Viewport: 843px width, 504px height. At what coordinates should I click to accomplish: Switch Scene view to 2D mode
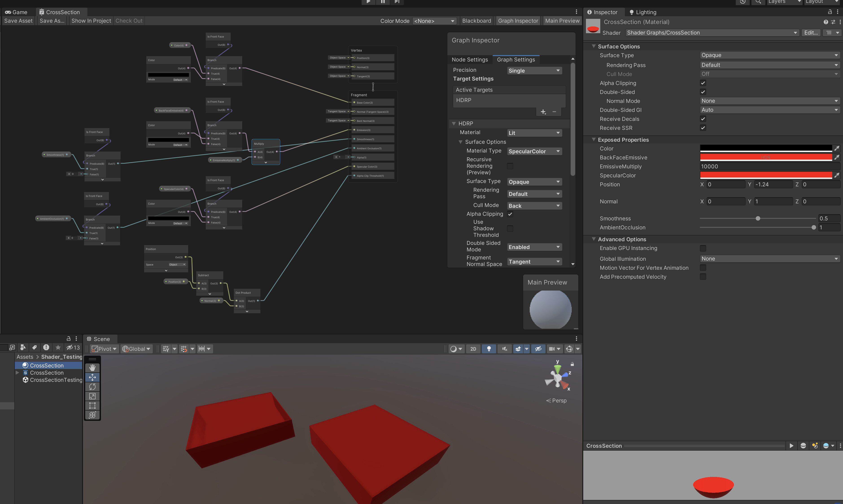(473, 349)
